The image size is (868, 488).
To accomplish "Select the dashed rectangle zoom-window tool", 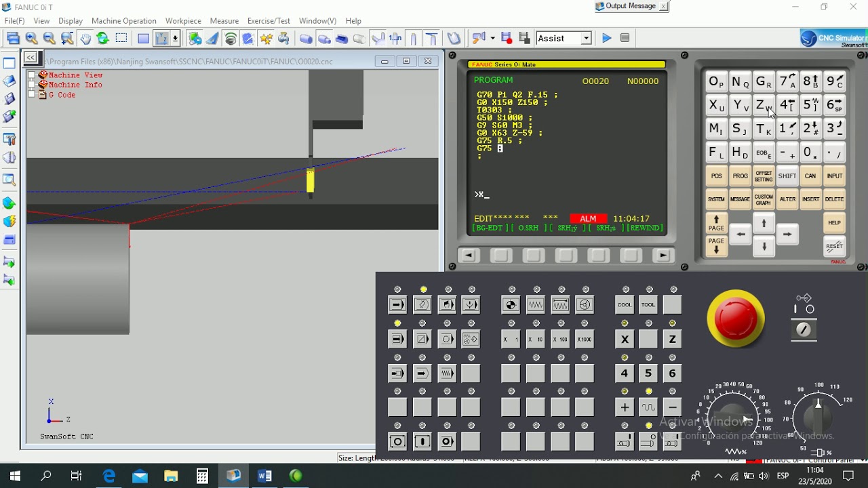I will pyautogui.click(x=121, y=39).
